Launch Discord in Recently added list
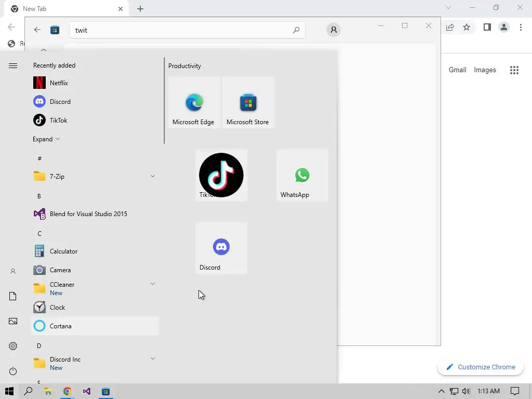Image resolution: width=532 pixels, height=399 pixels. point(95,101)
